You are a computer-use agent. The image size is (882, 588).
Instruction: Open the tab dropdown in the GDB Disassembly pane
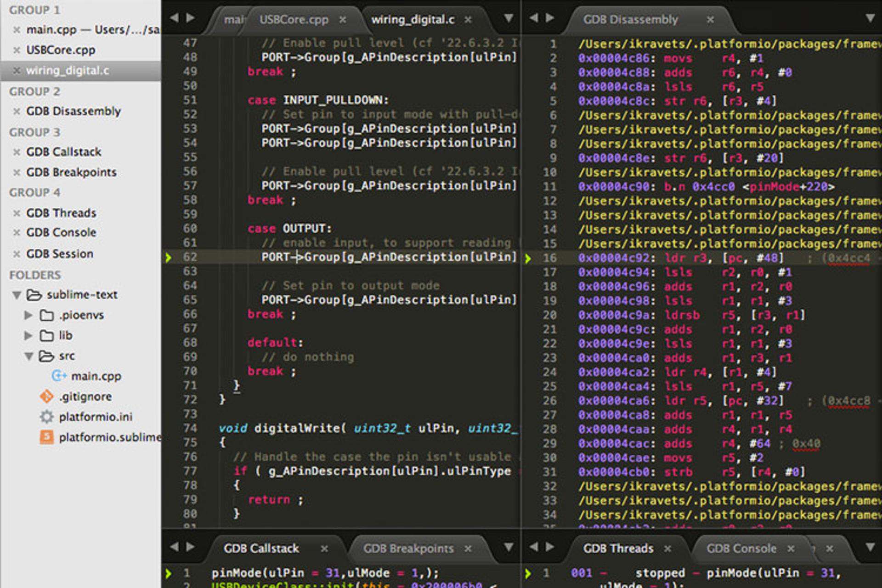pos(870,18)
